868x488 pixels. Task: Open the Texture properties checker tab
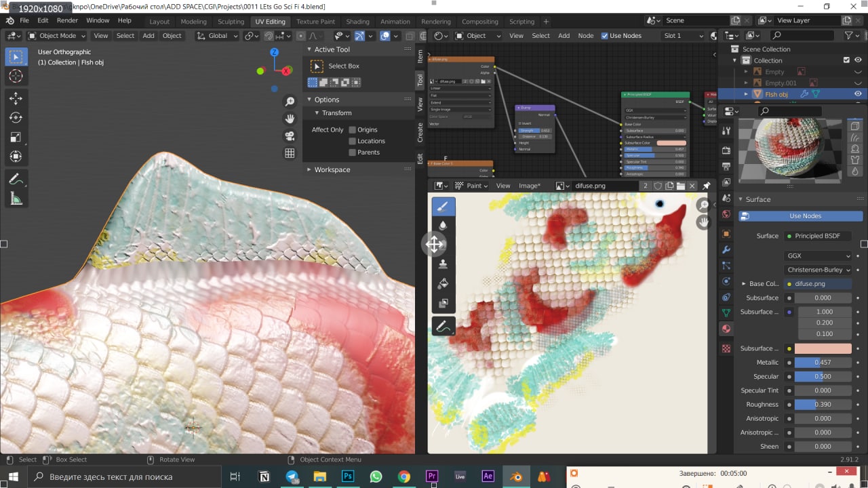726,348
